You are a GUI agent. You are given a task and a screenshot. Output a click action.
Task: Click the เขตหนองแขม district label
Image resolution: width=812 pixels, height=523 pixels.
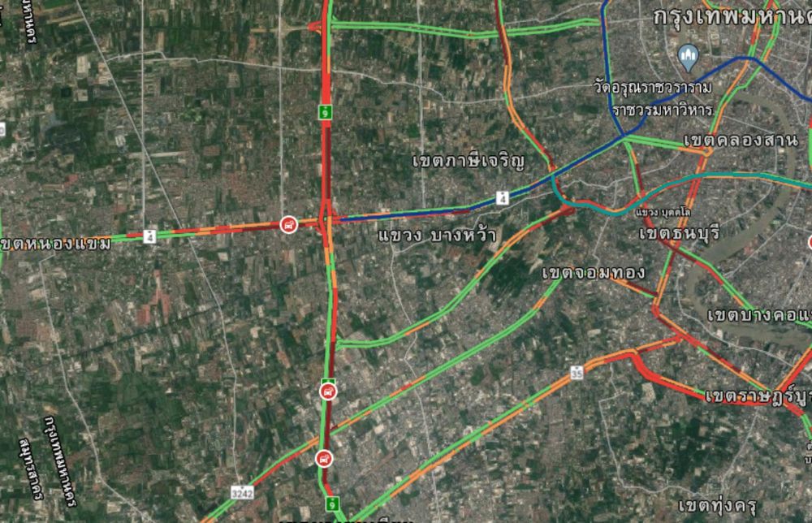55,244
